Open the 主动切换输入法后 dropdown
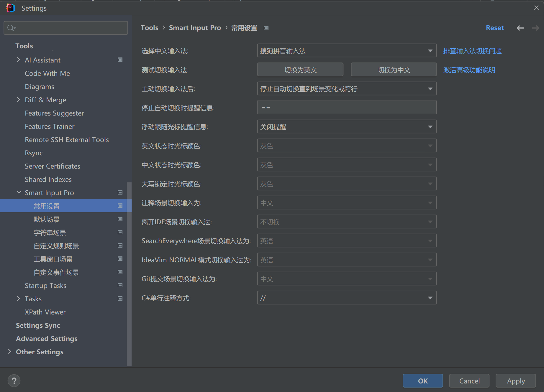 347,89
